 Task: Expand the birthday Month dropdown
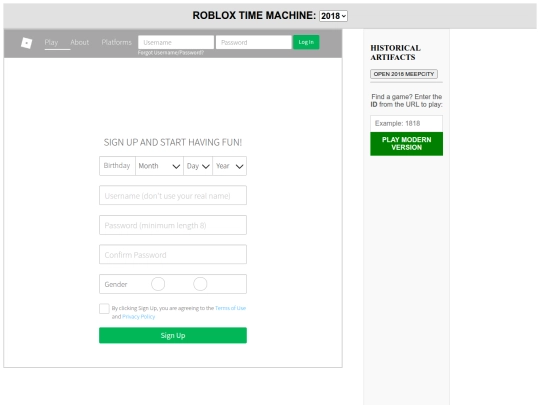click(x=159, y=166)
